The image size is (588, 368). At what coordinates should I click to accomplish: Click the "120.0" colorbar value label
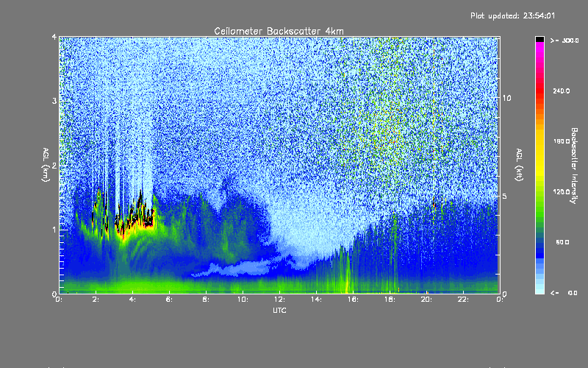point(562,191)
